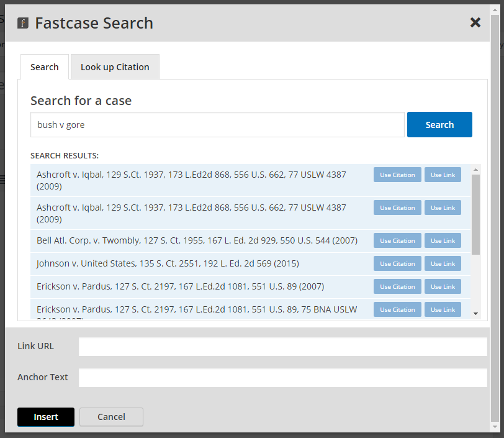This screenshot has width=504, height=438.
Task: Focus the case search field containing bush v gore
Action: (217, 124)
